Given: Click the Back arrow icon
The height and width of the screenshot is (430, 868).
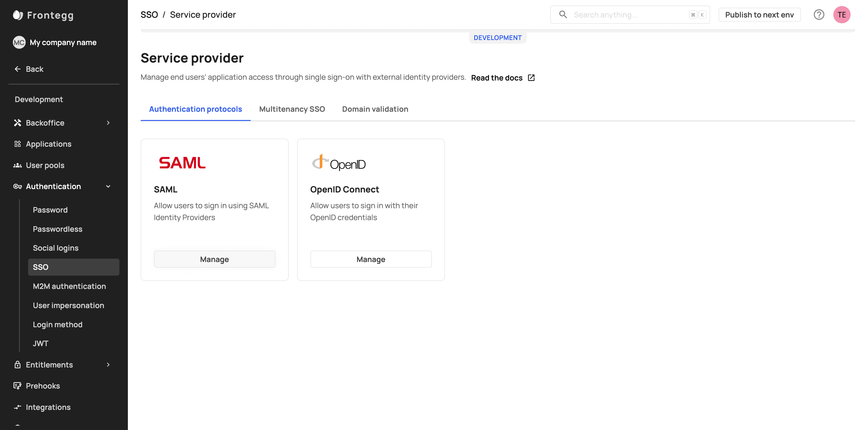Looking at the screenshot, I should [17, 69].
